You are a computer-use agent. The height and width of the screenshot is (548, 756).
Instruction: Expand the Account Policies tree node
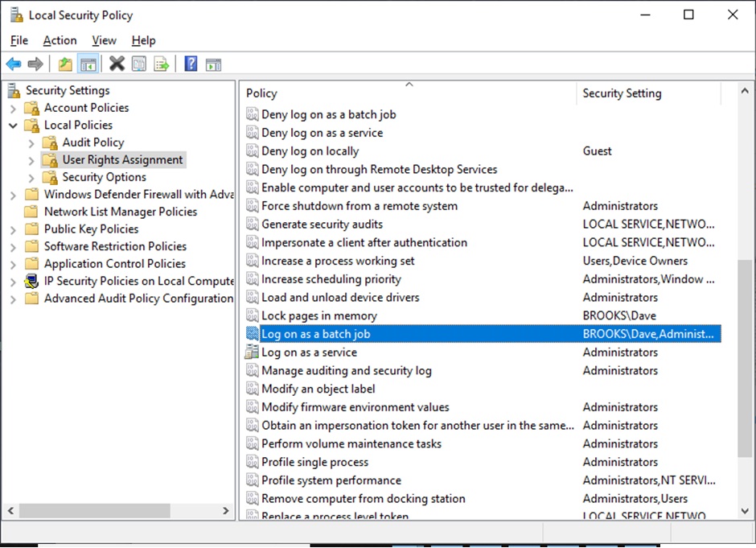[14, 108]
